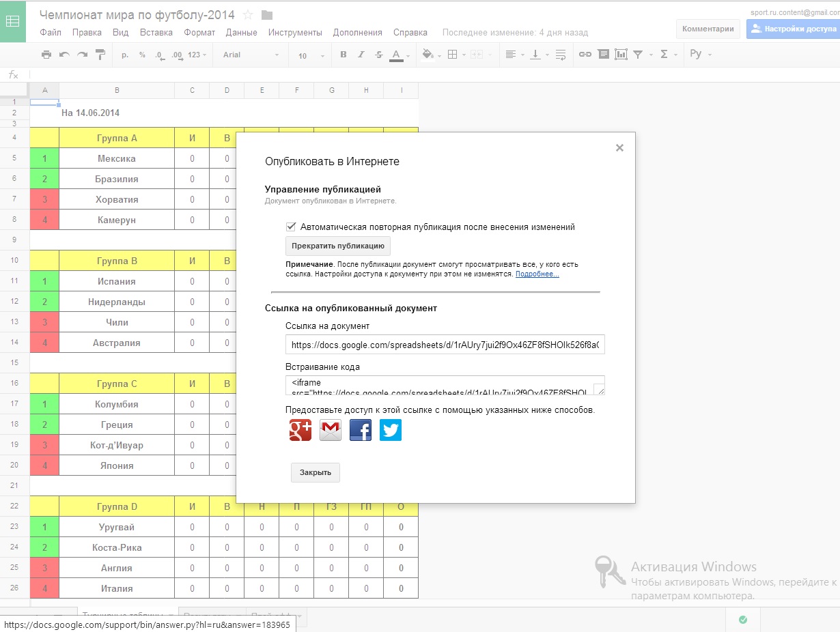The image size is (840, 632).
Task: Undo the last action
Action: pos(64,55)
